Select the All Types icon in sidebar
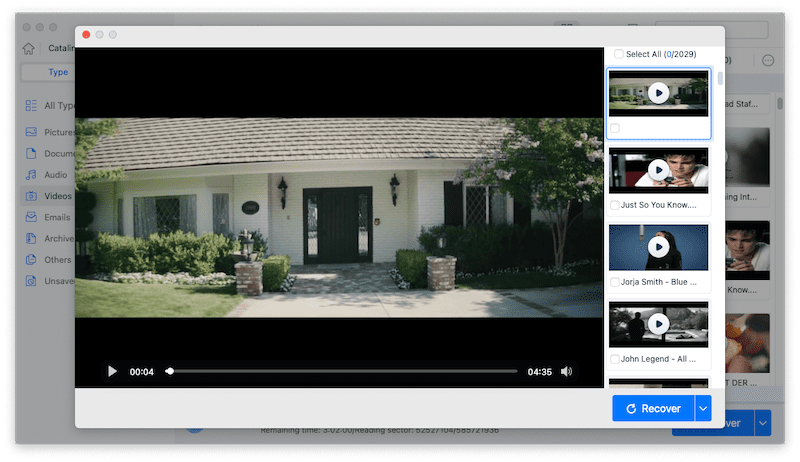Viewport: 800px width, 462px height. tap(31, 106)
